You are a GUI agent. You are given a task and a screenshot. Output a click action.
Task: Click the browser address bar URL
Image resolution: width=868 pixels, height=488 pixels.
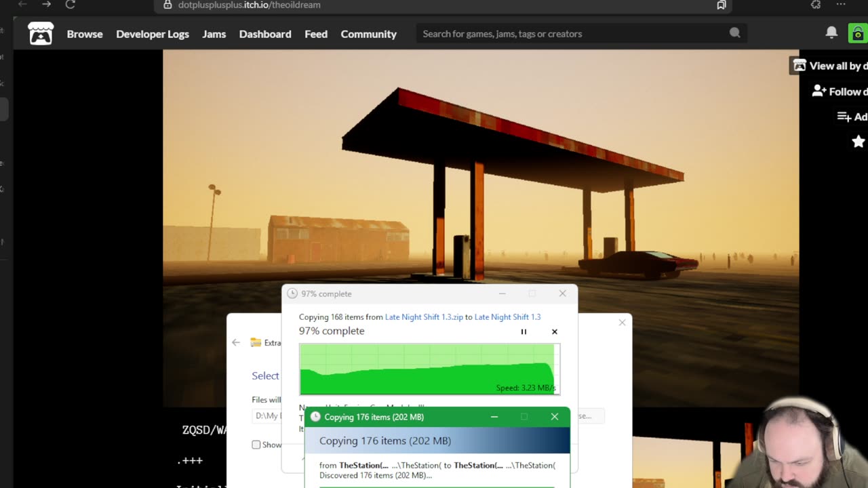[x=249, y=5]
